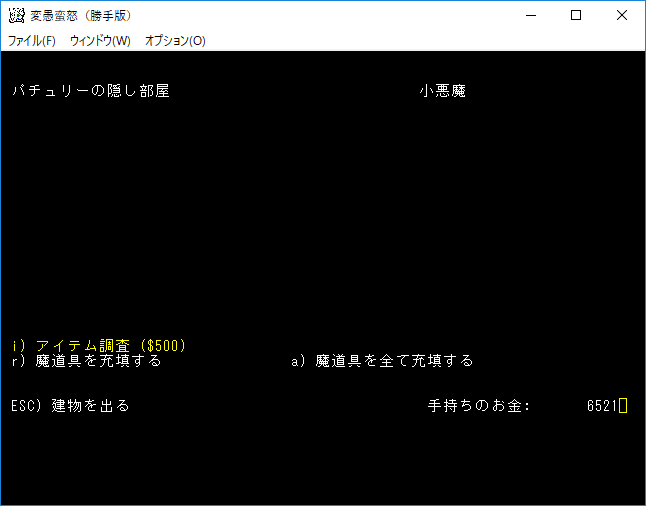Maximize the 変愚蛮怒 window
Viewport: 646px width, 506px height.
point(576,15)
